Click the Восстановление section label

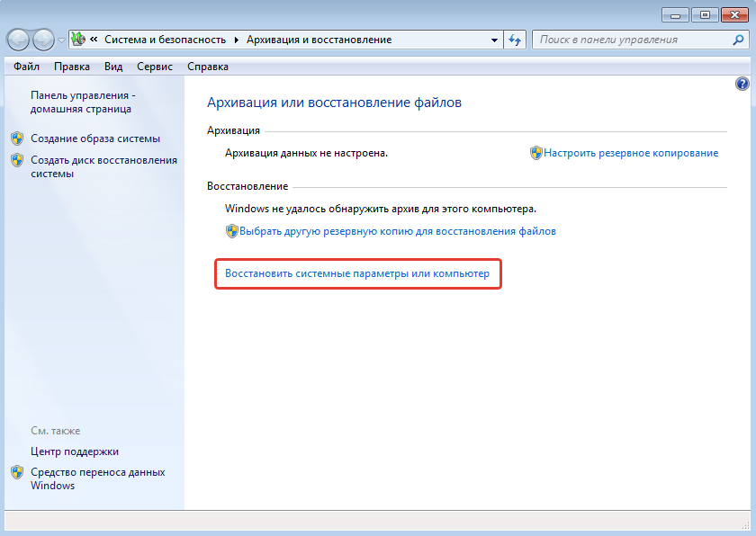pos(247,186)
